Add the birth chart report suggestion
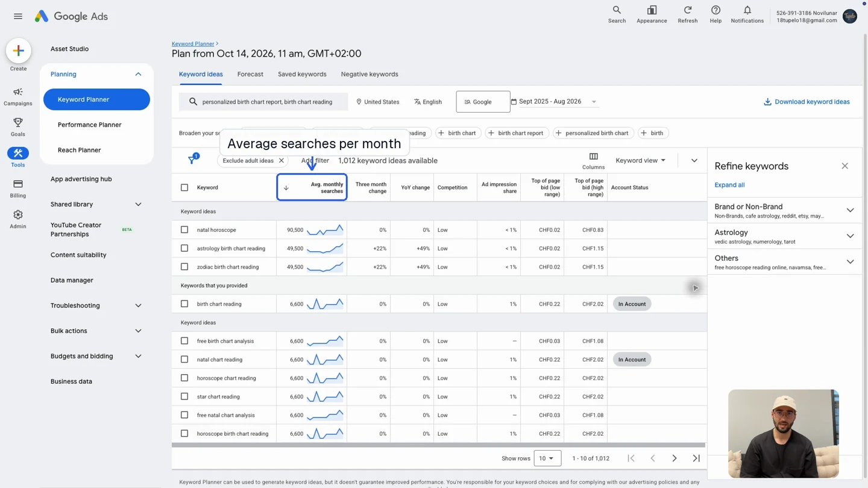 pyautogui.click(x=516, y=133)
